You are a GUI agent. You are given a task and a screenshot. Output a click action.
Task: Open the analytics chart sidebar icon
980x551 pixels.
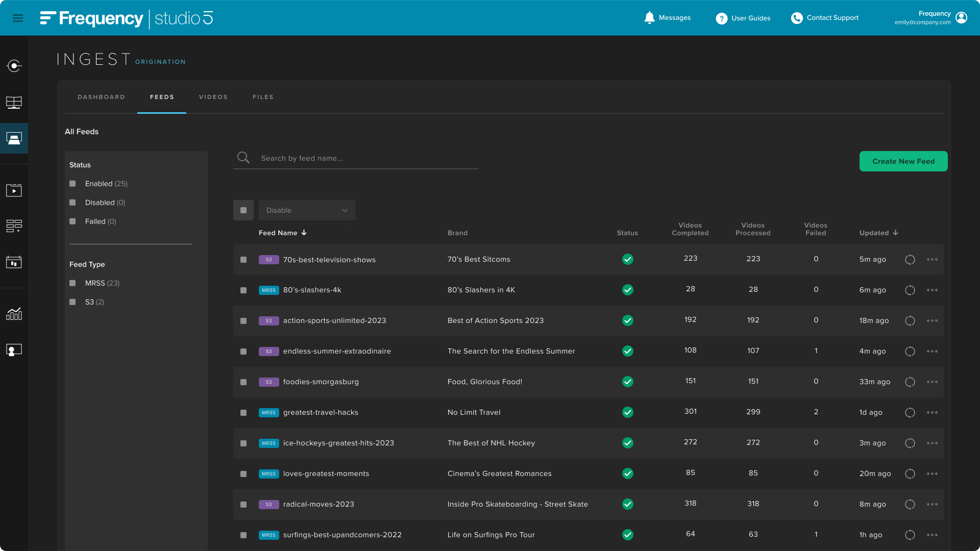click(14, 314)
